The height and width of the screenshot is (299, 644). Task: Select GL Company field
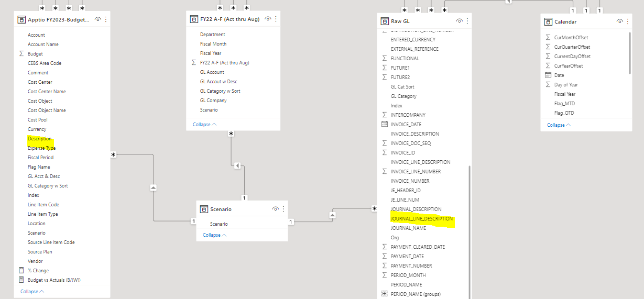point(213,101)
